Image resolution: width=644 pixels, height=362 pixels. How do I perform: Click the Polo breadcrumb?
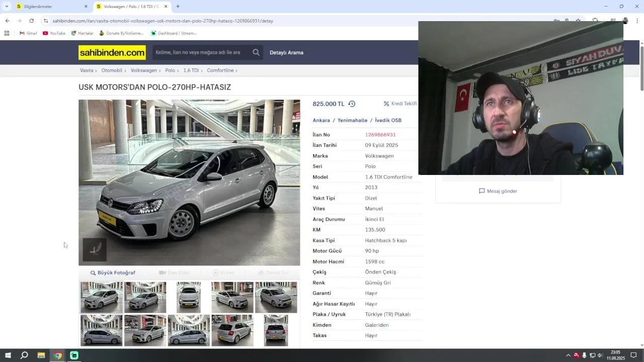tap(170, 70)
